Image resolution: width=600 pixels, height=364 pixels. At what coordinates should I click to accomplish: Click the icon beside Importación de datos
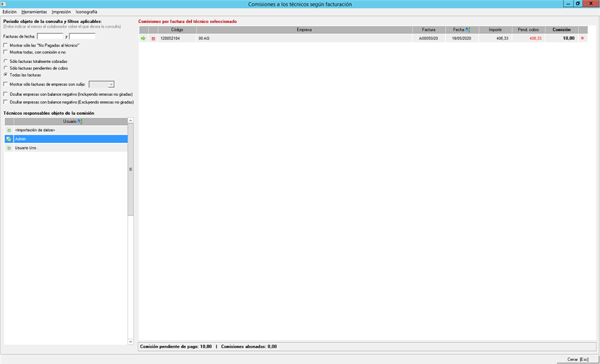point(9,130)
